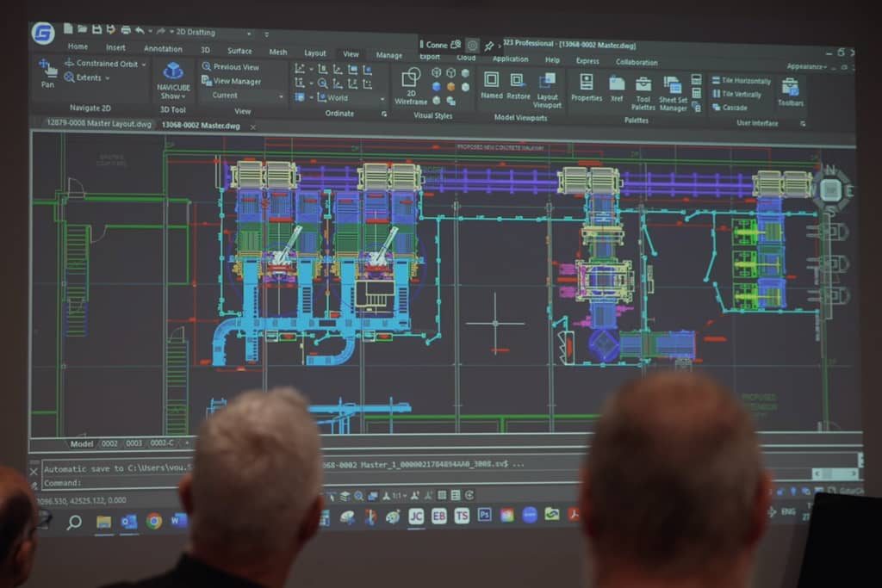Open Google Chrome from the taskbar

click(x=154, y=522)
